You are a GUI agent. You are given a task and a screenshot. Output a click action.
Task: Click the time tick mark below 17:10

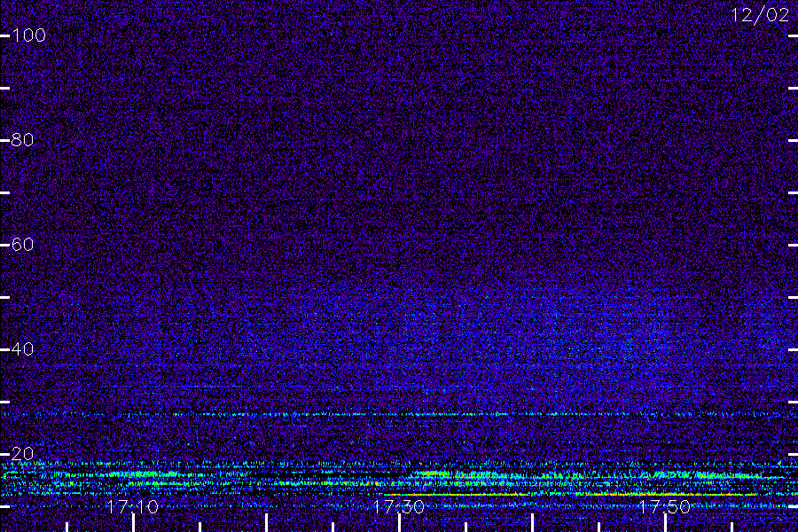point(133,523)
